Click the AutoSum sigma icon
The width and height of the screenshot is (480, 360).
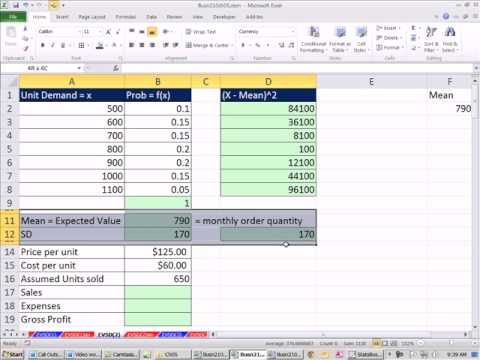point(413,28)
